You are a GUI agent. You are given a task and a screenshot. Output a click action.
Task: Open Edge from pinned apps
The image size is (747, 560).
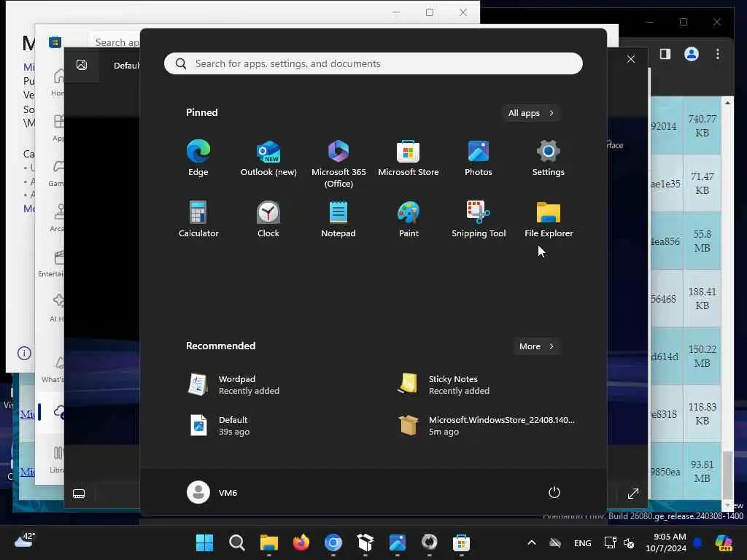198,158
